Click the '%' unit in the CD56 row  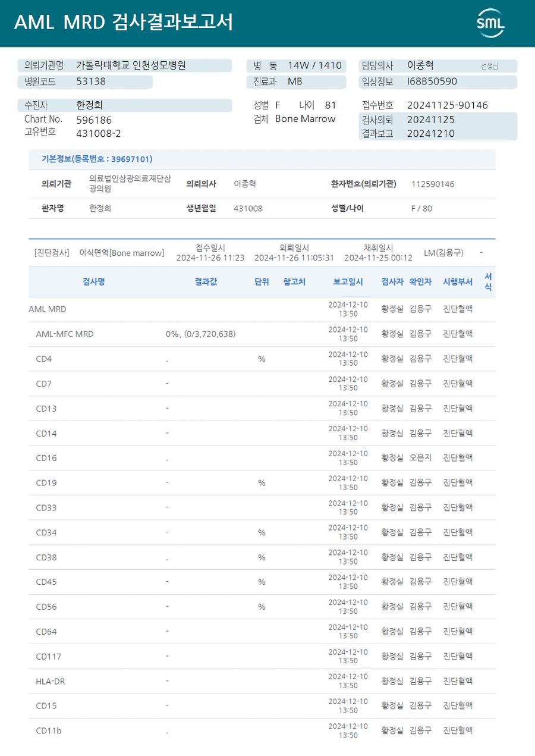(x=262, y=607)
